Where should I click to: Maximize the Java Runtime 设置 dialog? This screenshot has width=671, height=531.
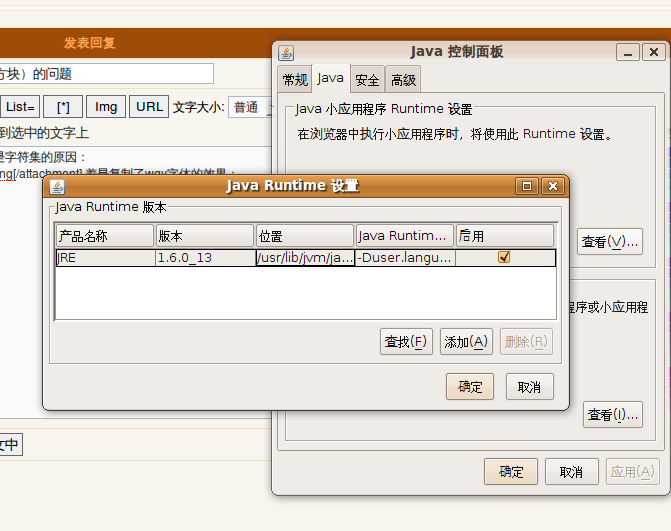click(x=527, y=186)
